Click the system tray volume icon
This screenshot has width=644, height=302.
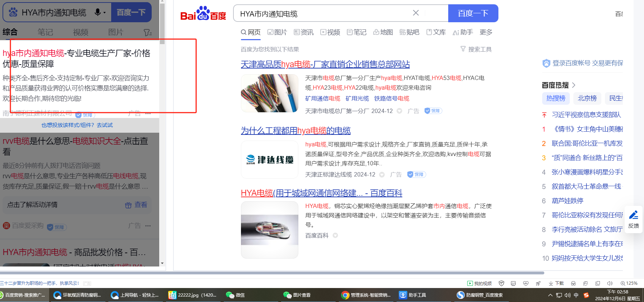568,295
